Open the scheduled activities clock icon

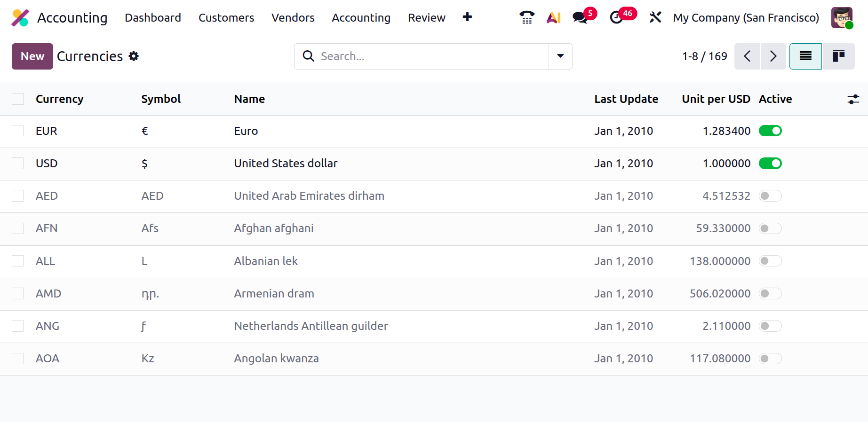(617, 18)
